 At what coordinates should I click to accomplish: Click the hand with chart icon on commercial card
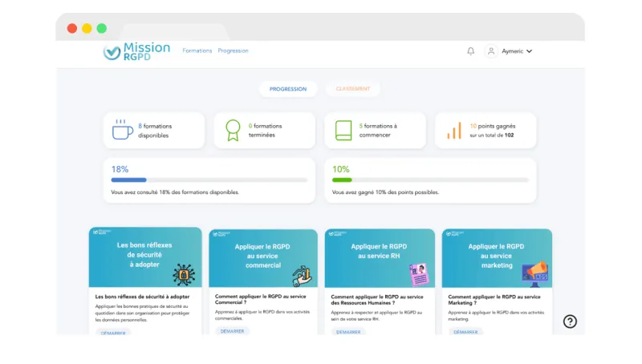pyautogui.click(x=303, y=276)
